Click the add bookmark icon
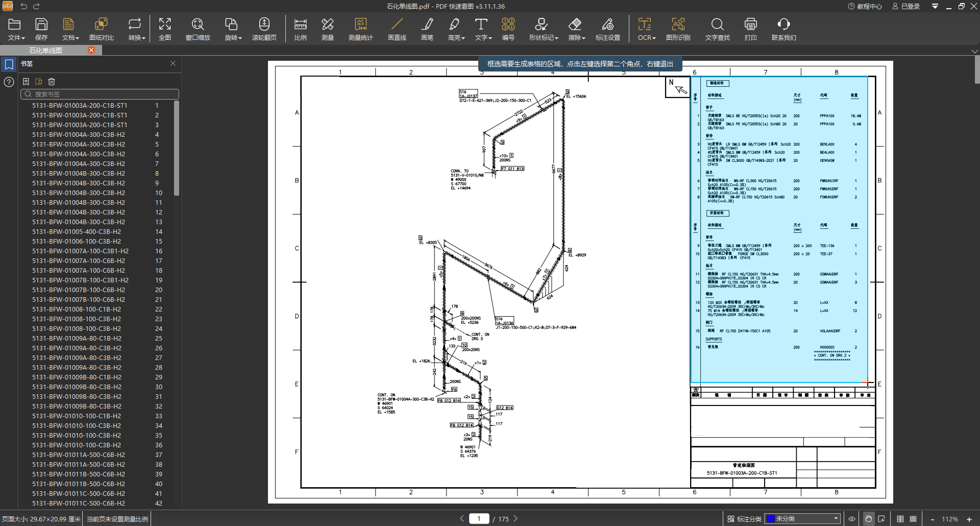This screenshot has width=980, height=526. (26, 82)
